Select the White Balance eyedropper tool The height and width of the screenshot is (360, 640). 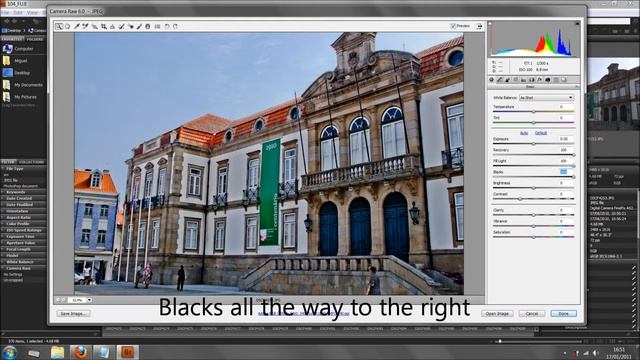(x=77, y=27)
